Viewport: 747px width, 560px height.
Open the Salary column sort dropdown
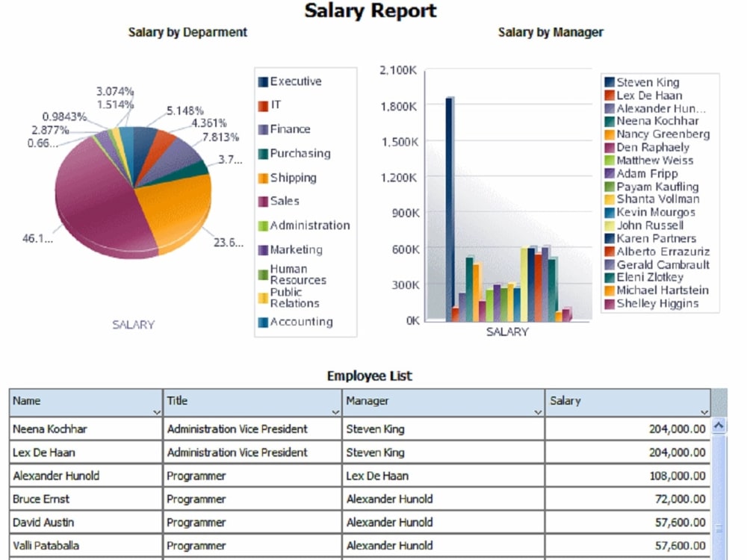(704, 411)
